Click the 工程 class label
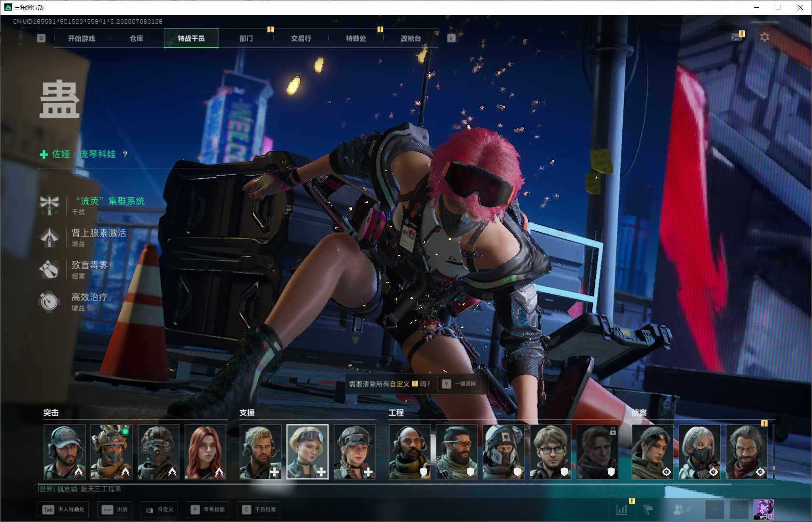This screenshot has height=522, width=812. [x=396, y=413]
